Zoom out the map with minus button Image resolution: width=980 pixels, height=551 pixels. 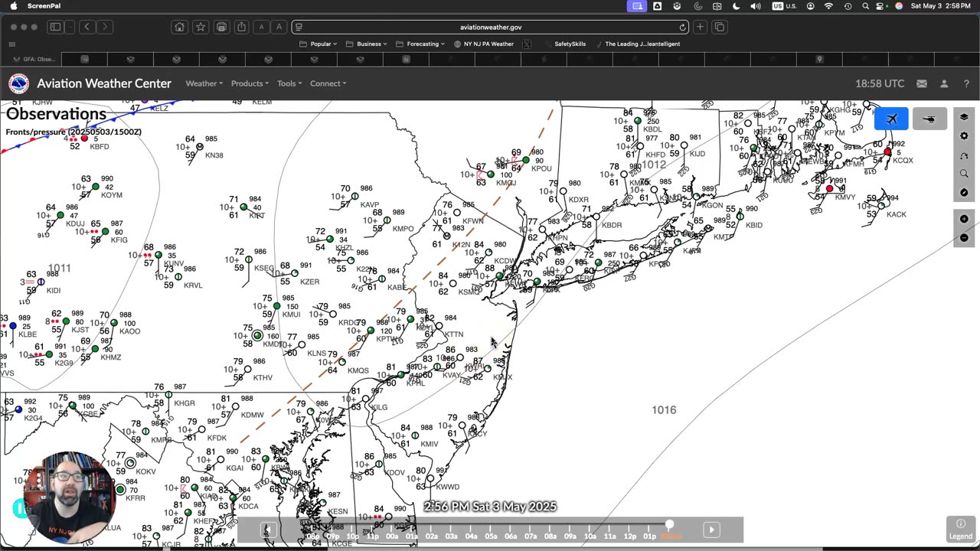(x=965, y=237)
